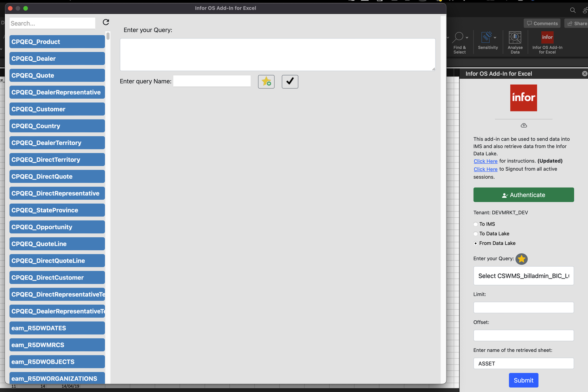
Task: Select the To IMS radio option
Action: [x=475, y=224]
